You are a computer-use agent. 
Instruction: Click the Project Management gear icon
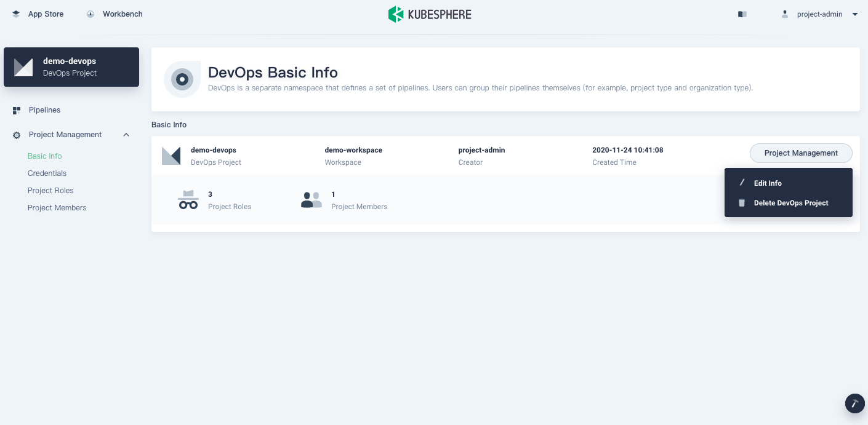click(x=17, y=135)
